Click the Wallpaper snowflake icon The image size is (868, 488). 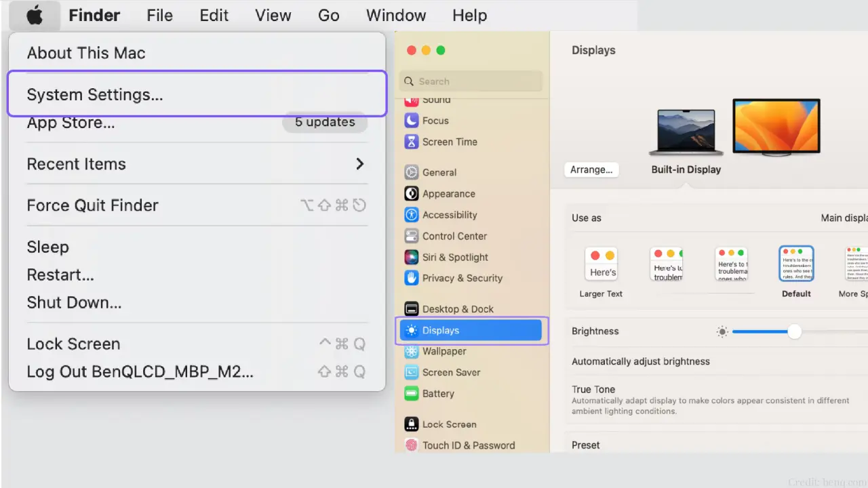(x=411, y=351)
